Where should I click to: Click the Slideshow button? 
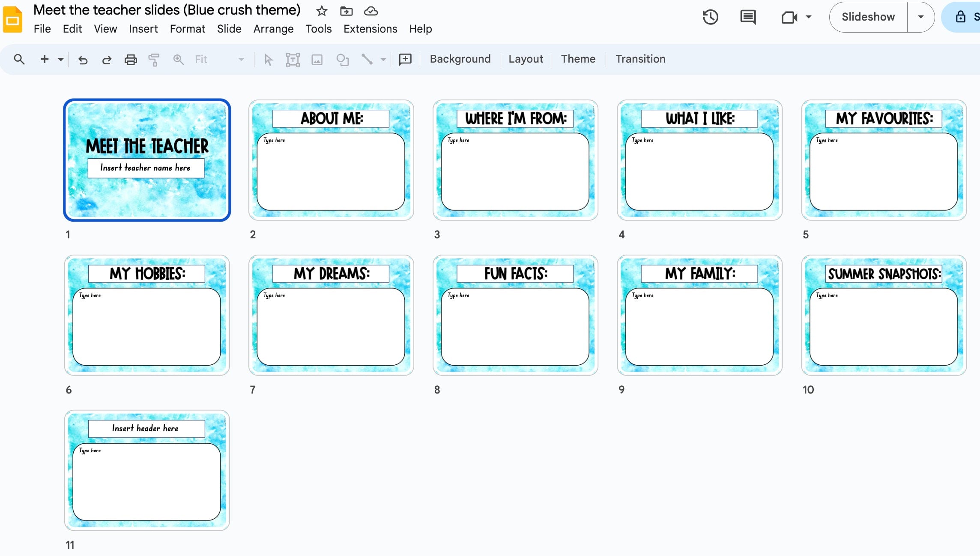pos(868,17)
